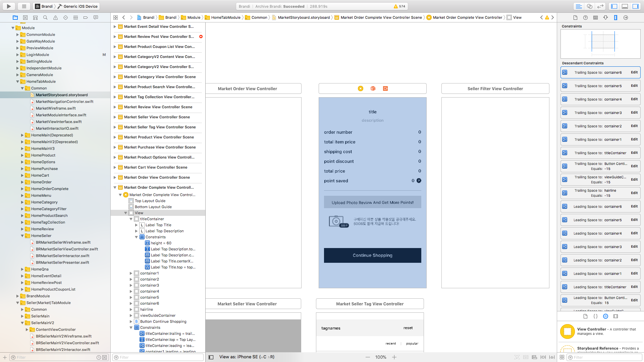
Task: Click the Stop button in toolbar
Action: point(24,6)
